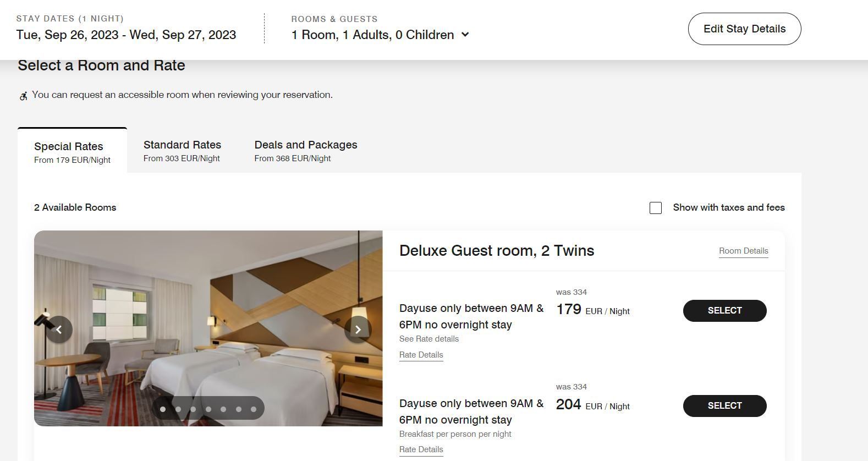Open Rate Details for breakfast rate
Image resolution: width=868 pixels, height=461 pixels.
pyautogui.click(x=421, y=449)
